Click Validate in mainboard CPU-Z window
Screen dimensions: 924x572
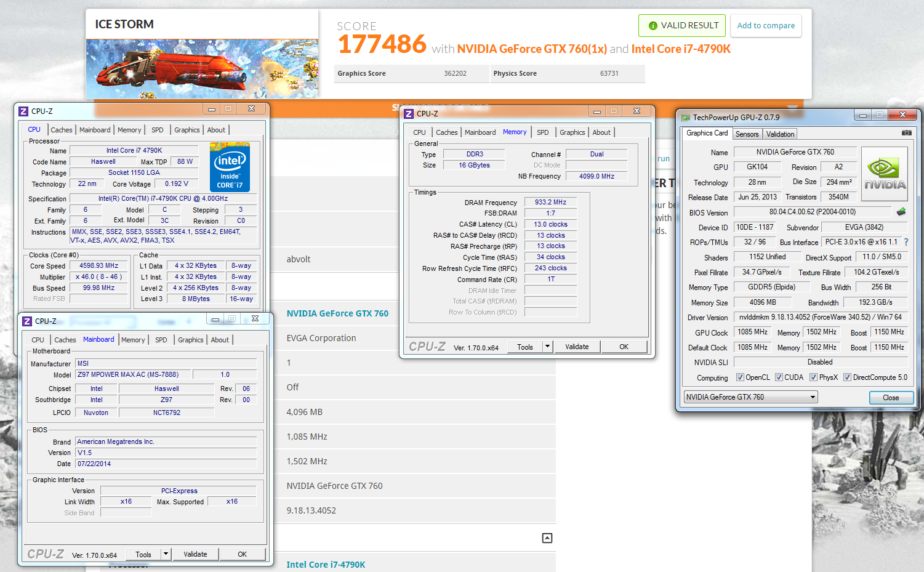(x=195, y=554)
